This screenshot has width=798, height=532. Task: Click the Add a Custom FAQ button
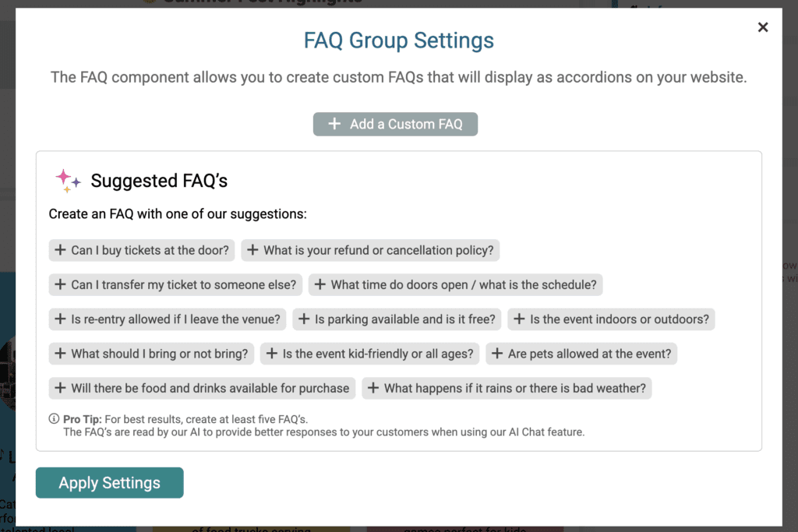395,124
